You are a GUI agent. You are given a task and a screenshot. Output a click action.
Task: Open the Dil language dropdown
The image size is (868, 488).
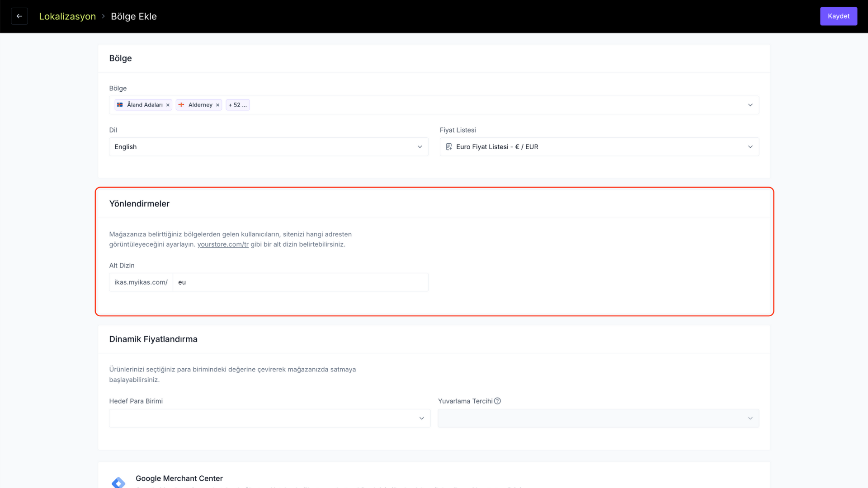click(269, 147)
